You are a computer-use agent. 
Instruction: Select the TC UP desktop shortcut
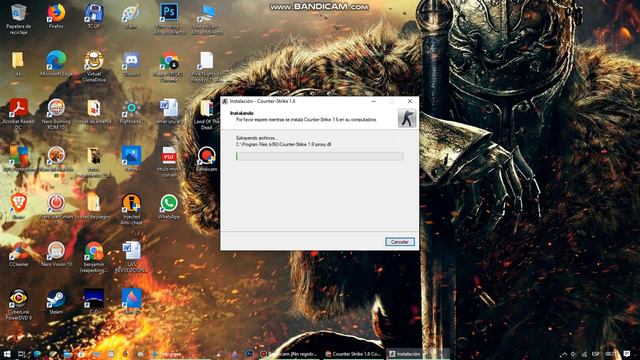click(x=93, y=16)
